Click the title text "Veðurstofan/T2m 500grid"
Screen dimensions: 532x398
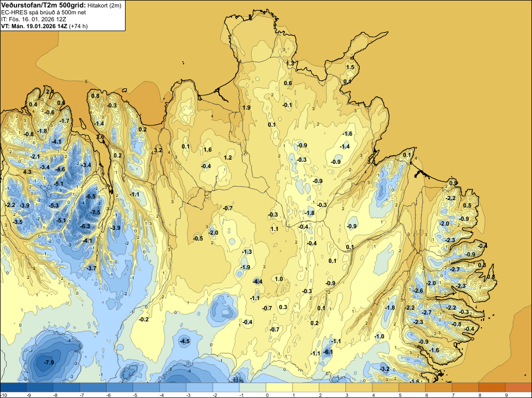44,5
